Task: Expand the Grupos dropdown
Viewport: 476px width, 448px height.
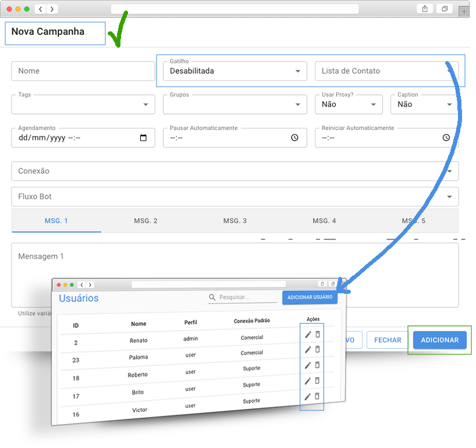Action: click(x=235, y=104)
